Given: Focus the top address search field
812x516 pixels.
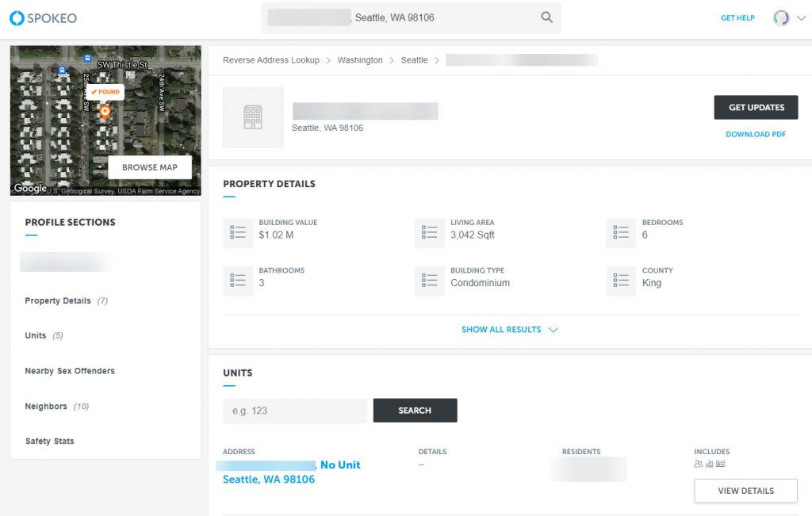Looking at the screenshot, I should [x=412, y=17].
